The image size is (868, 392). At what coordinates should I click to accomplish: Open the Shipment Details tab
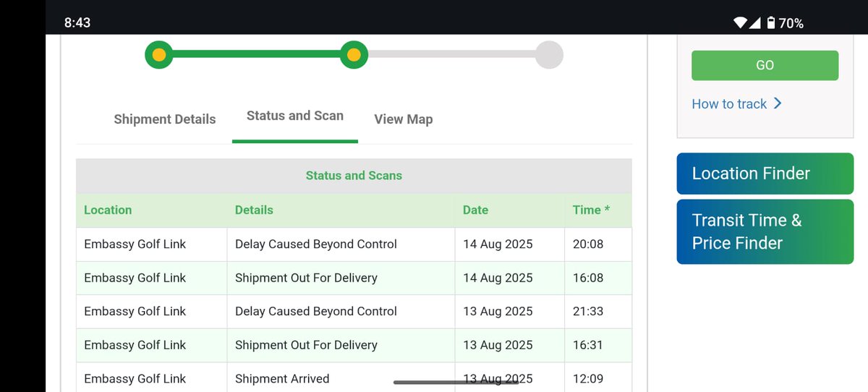click(x=165, y=119)
